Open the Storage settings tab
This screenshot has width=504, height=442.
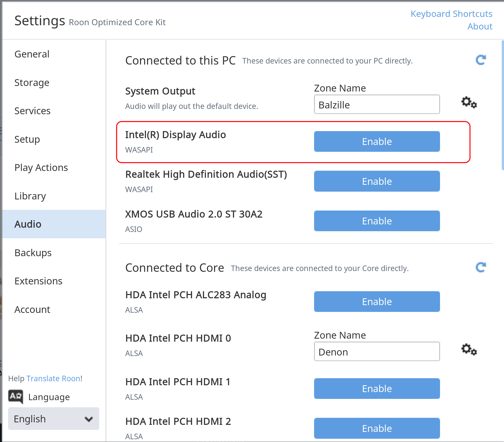pyautogui.click(x=54, y=82)
